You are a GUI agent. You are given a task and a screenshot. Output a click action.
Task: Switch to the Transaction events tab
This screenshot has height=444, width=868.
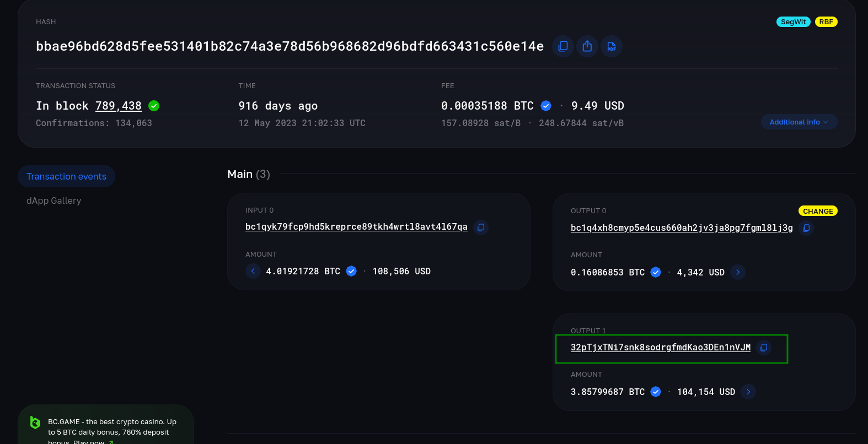tap(66, 176)
